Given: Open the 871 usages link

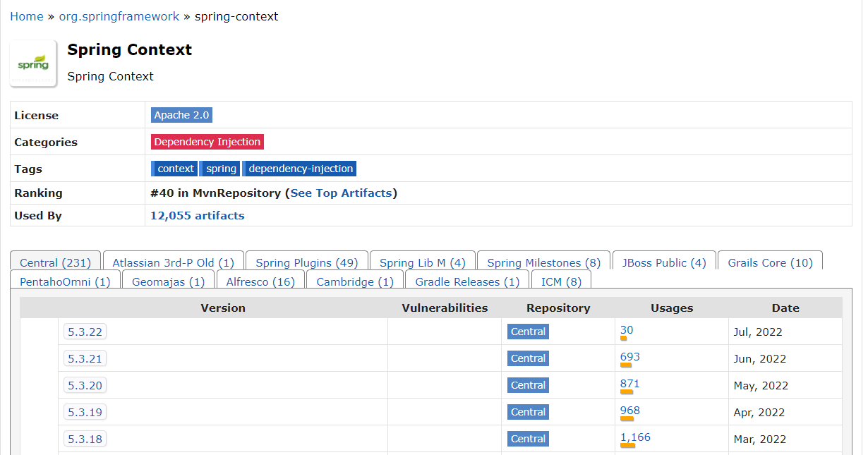Looking at the screenshot, I should point(630,383).
